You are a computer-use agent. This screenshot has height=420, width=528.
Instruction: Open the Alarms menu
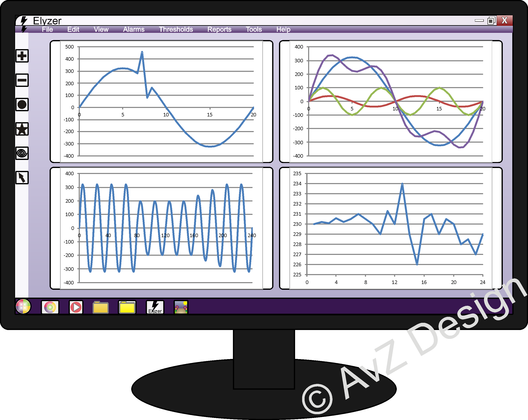(x=134, y=29)
